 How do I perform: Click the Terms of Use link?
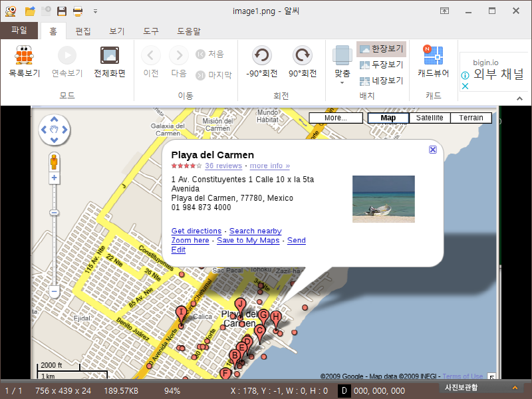[x=462, y=376]
